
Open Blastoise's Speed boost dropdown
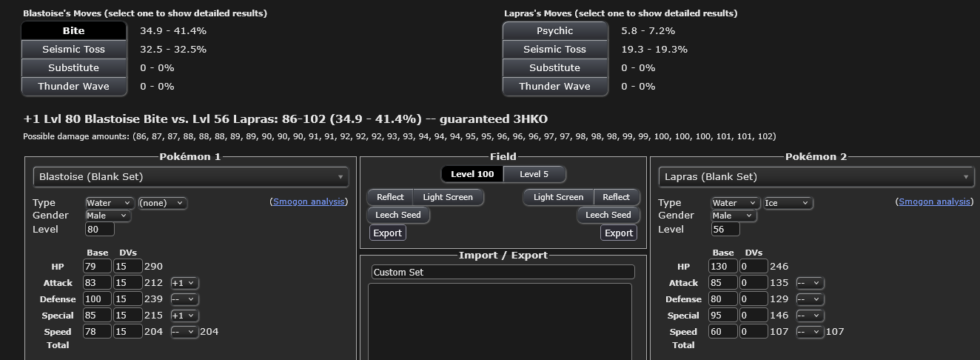pos(184,332)
